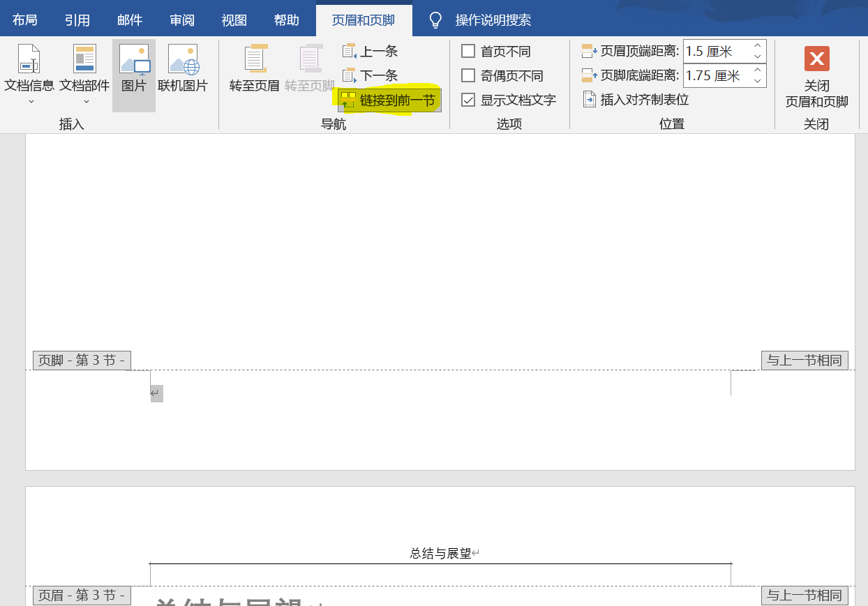Screen dimensions: 868x606
Task: Open the 审阅 ribbon tab
Action: point(182,20)
